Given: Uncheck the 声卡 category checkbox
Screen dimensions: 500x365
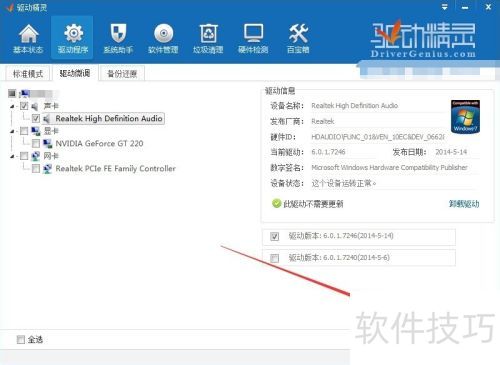Looking at the screenshot, I should click(24, 106).
